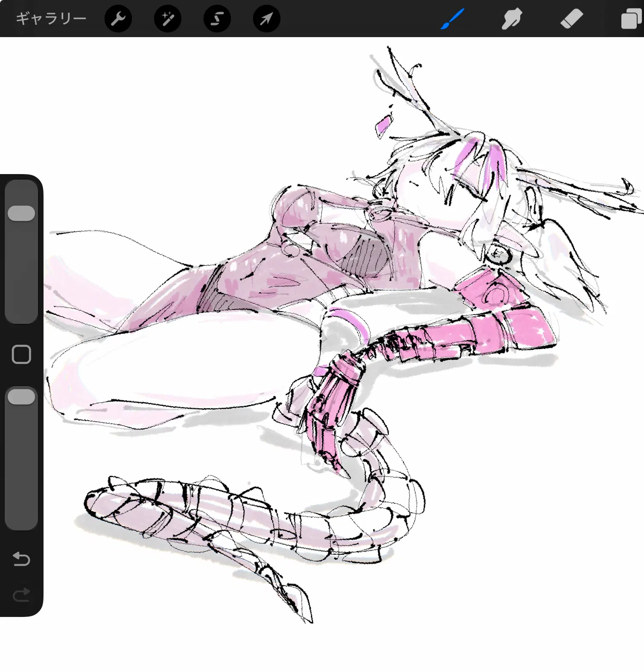The width and height of the screenshot is (644, 672).
Task: Open the Adjustments magic wand menu
Action: (x=168, y=19)
